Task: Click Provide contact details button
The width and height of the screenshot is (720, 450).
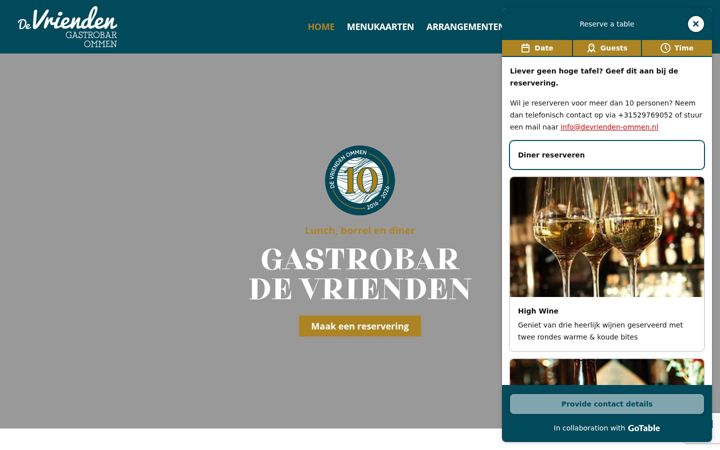Action: [x=607, y=404]
